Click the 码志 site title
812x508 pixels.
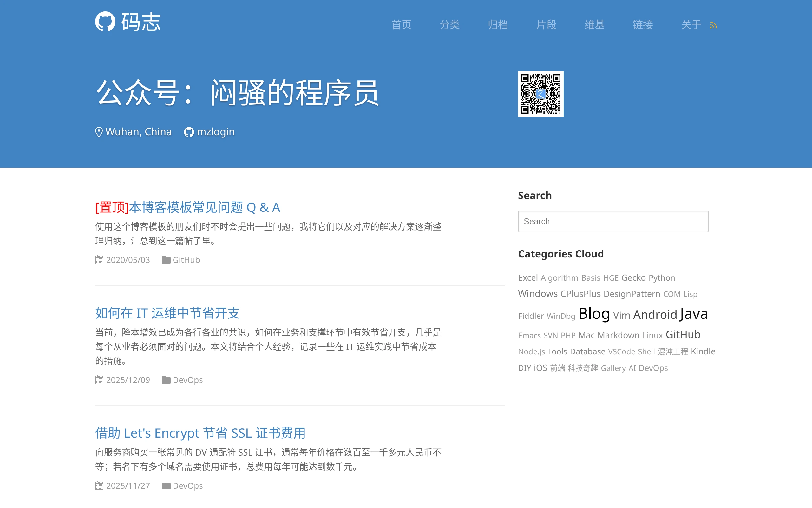(141, 22)
